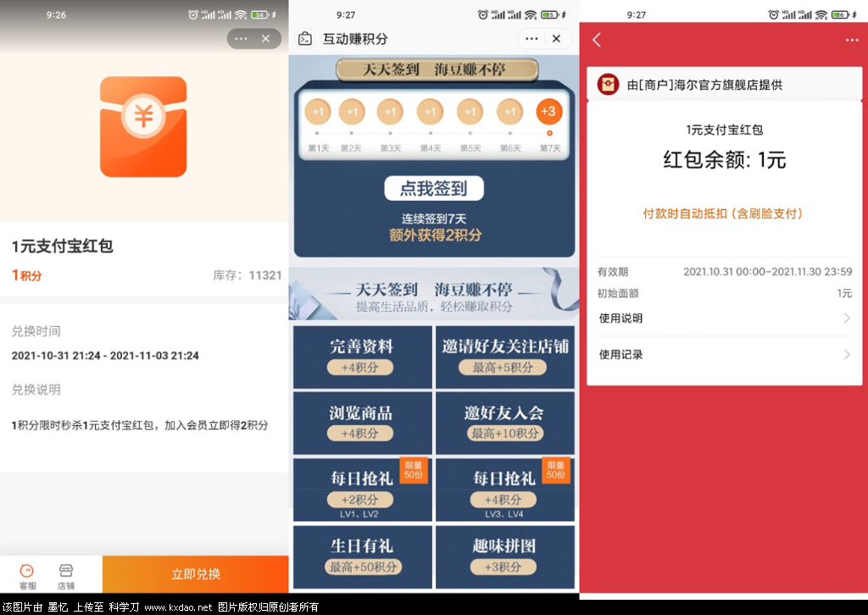Tap the 第6天 +1 check-in coin
The height and width of the screenshot is (615, 868).
pos(509,112)
